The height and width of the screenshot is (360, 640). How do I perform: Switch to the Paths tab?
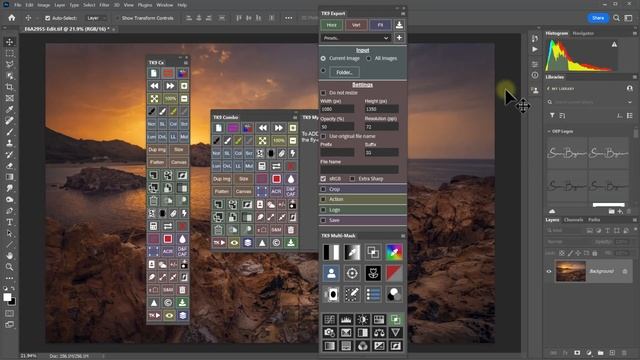pos(594,220)
